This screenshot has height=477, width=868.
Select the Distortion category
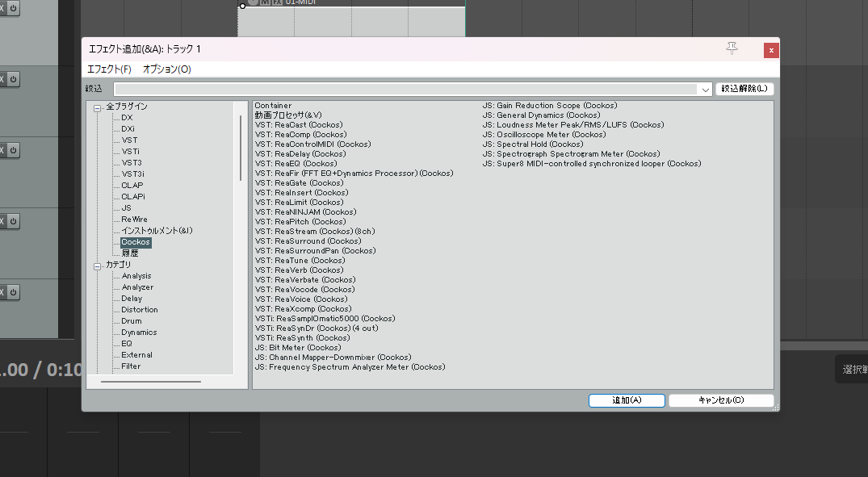pyautogui.click(x=140, y=310)
